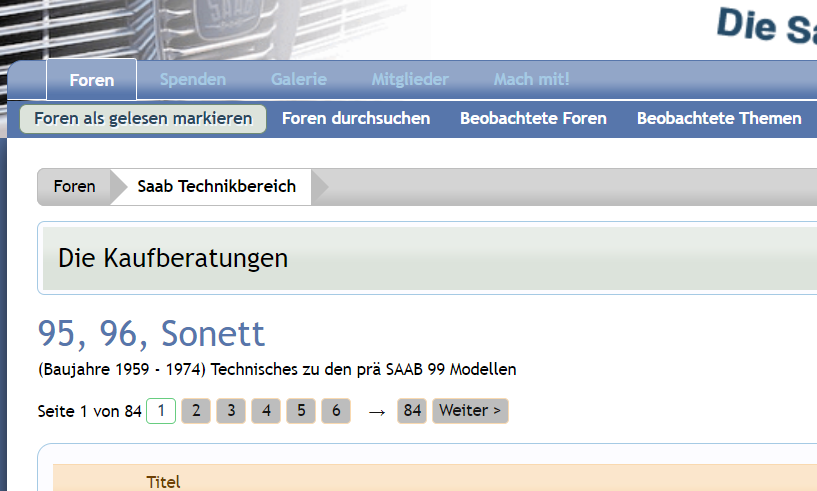The height and width of the screenshot is (491, 817).
Task: Click the Seite 1 von 84 label
Action: [90, 411]
